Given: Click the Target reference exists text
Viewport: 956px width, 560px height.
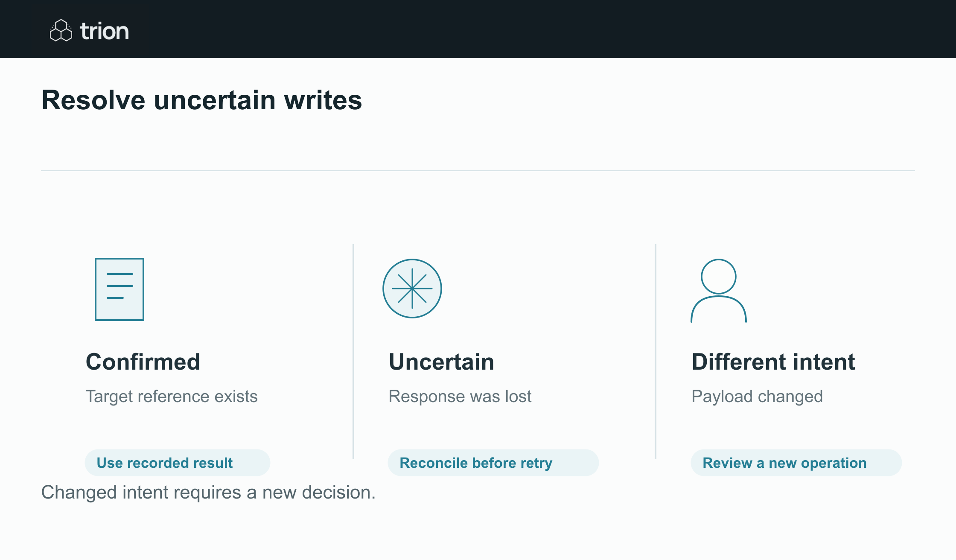Looking at the screenshot, I should coord(172,397).
